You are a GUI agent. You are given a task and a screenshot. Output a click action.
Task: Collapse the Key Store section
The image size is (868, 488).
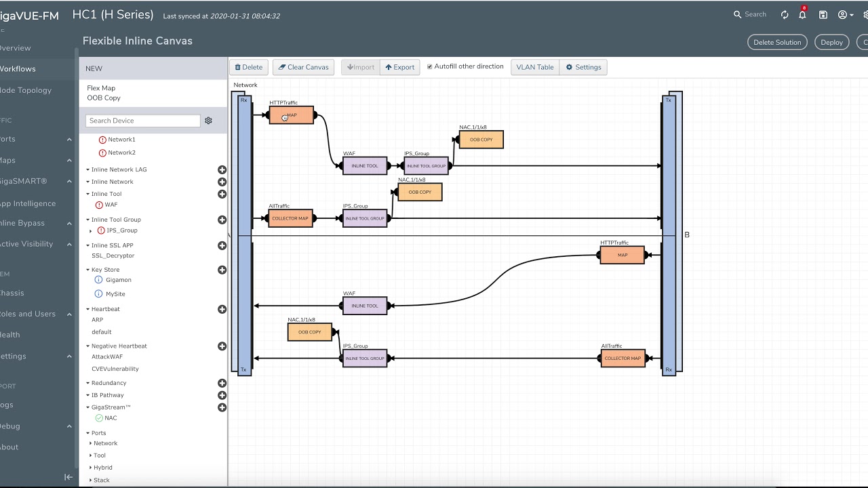[x=87, y=270]
